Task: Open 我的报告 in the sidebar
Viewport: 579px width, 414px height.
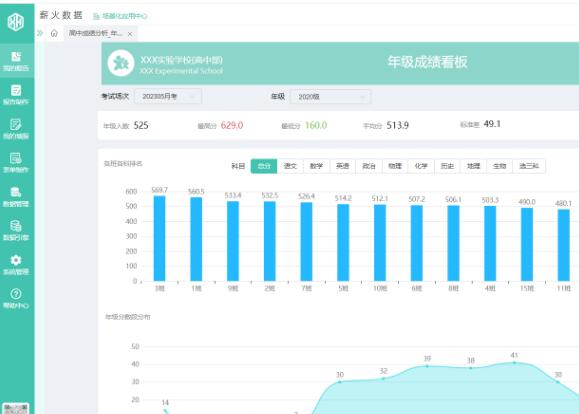Action: (x=16, y=61)
